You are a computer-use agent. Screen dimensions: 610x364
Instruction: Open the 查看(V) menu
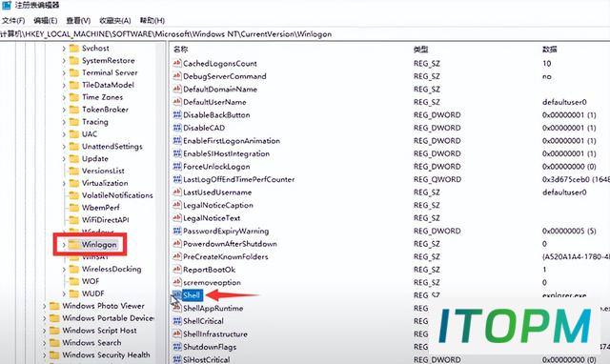[x=78, y=20]
